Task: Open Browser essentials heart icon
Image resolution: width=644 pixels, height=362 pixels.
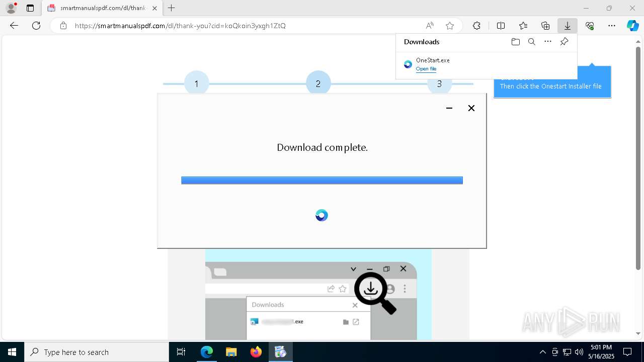Action: [x=590, y=26]
